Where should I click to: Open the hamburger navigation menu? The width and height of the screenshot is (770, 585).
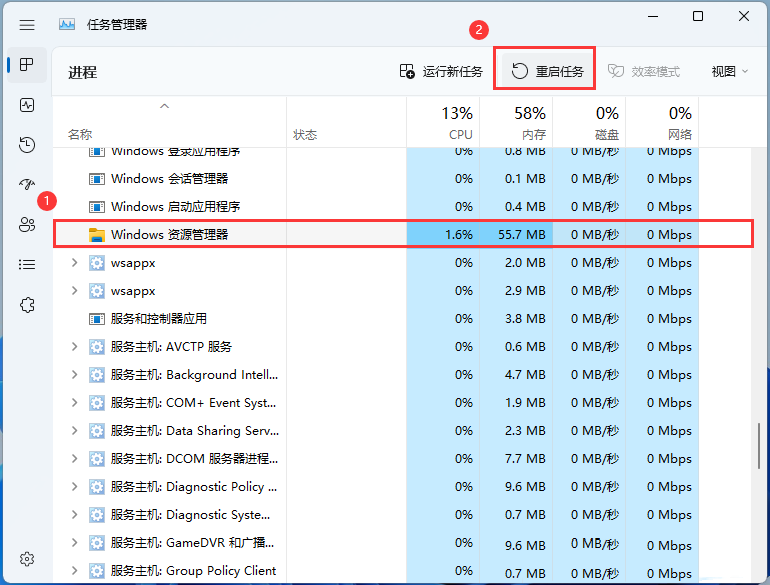click(27, 25)
